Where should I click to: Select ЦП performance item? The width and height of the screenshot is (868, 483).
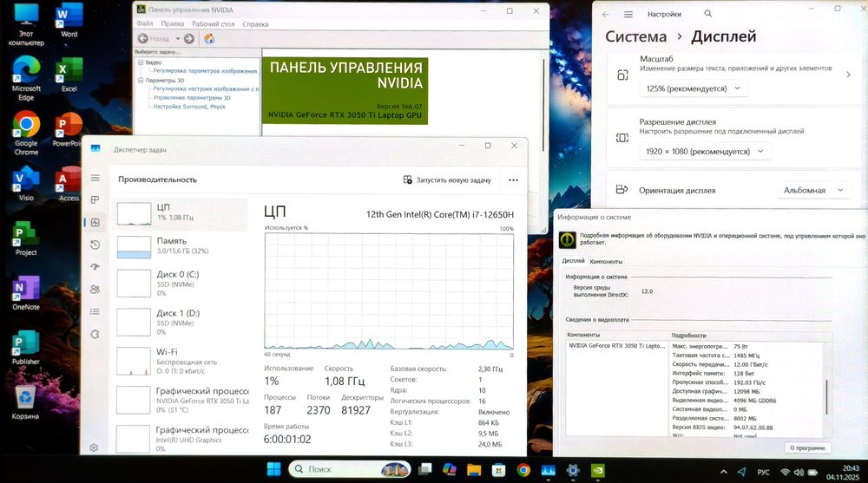pos(180,213)
